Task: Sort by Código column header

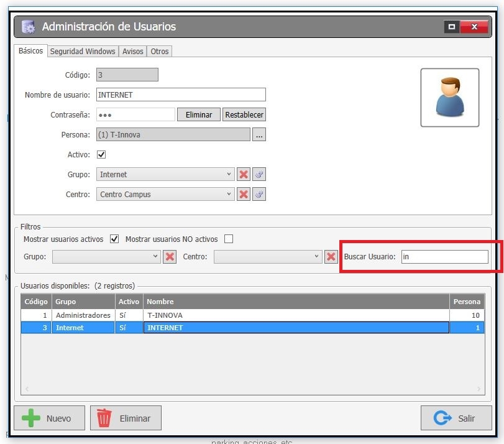Action: pyautogui.click(x=36, y=302)
